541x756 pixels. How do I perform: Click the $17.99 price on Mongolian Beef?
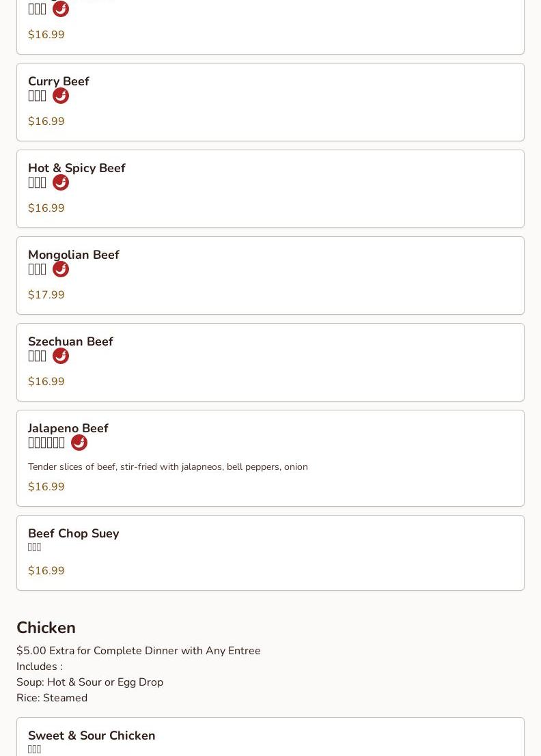[x=46, y=295]
